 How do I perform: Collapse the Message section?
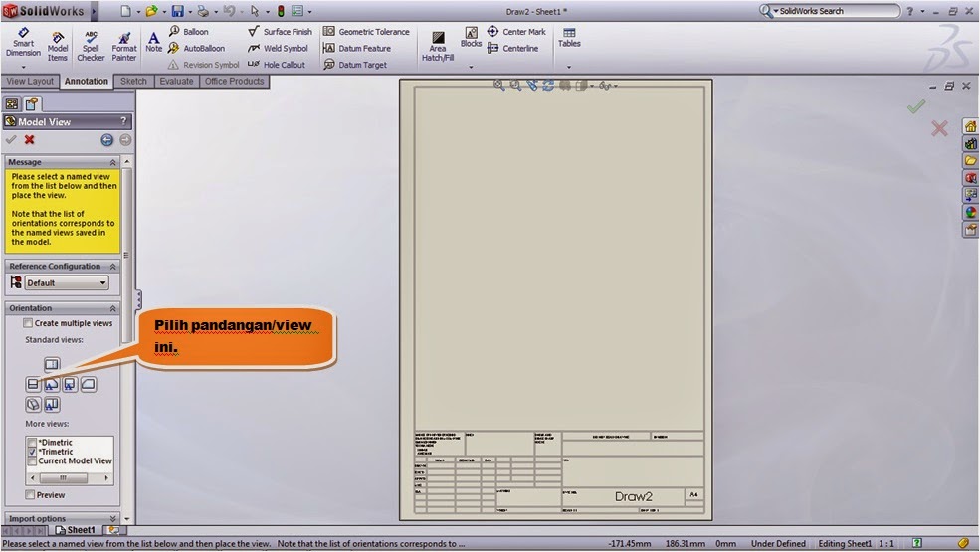click(112, 162)
